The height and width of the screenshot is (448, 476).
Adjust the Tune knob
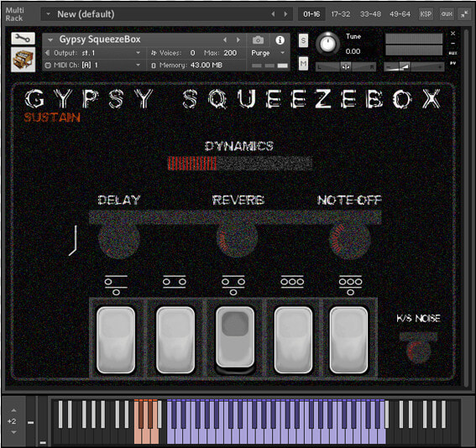(x=327, y=44)
